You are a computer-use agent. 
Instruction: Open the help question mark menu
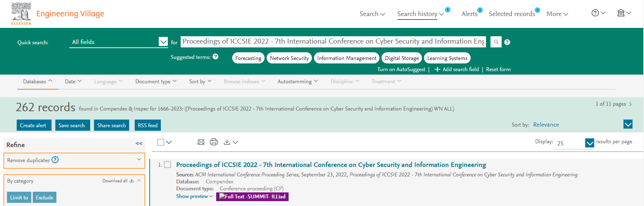[598, 13]
